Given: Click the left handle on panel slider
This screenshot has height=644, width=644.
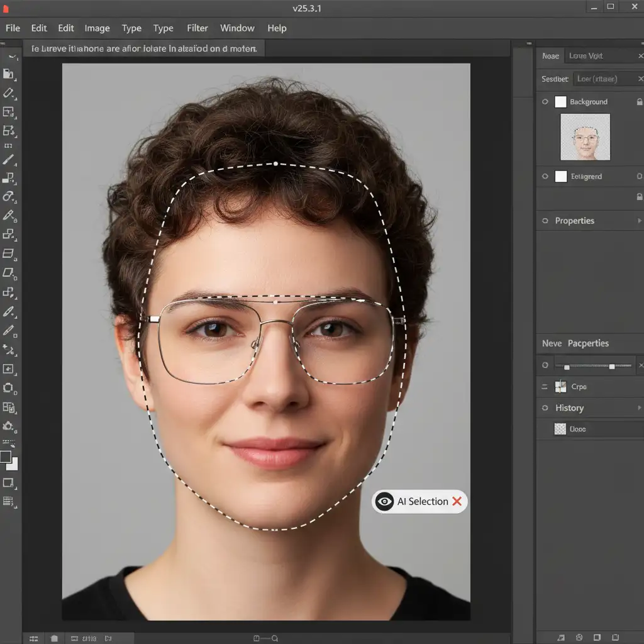Looking at the screenshot, I should point(567,367).
